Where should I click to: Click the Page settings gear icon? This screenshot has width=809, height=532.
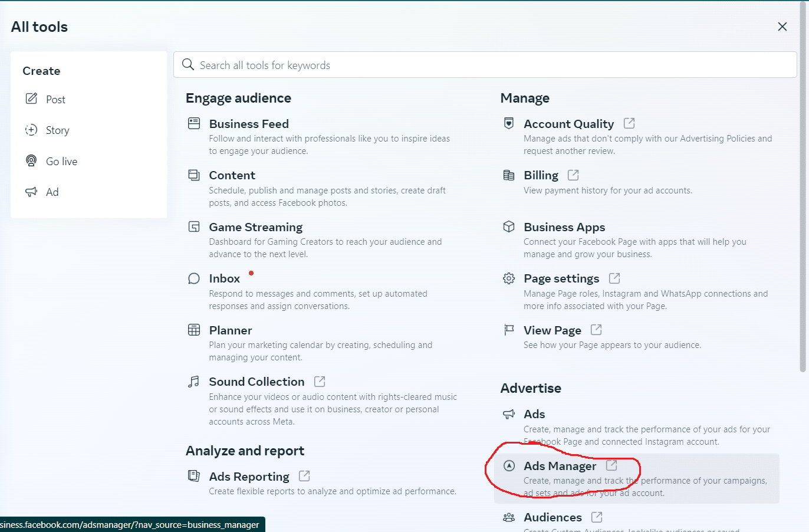tap(509, 278)
